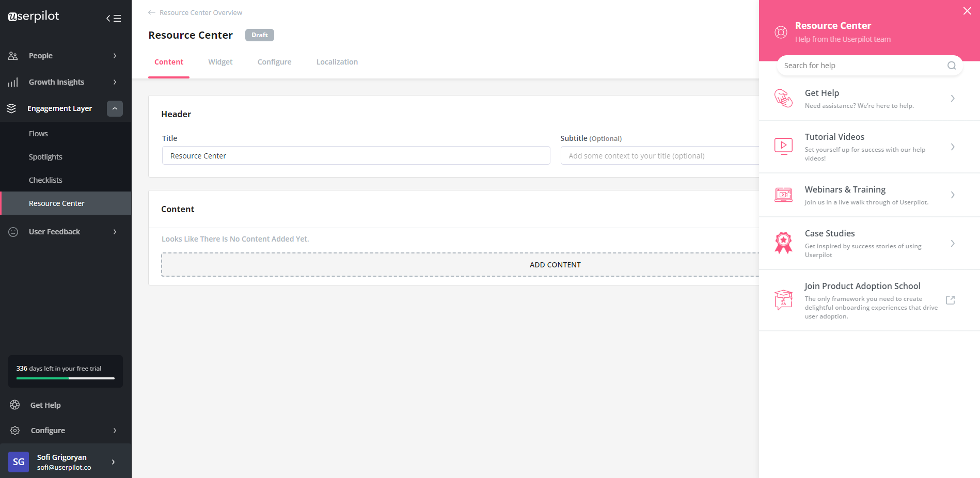Click the free trial progress bar
980x478 pixels.
pos(65,379)
